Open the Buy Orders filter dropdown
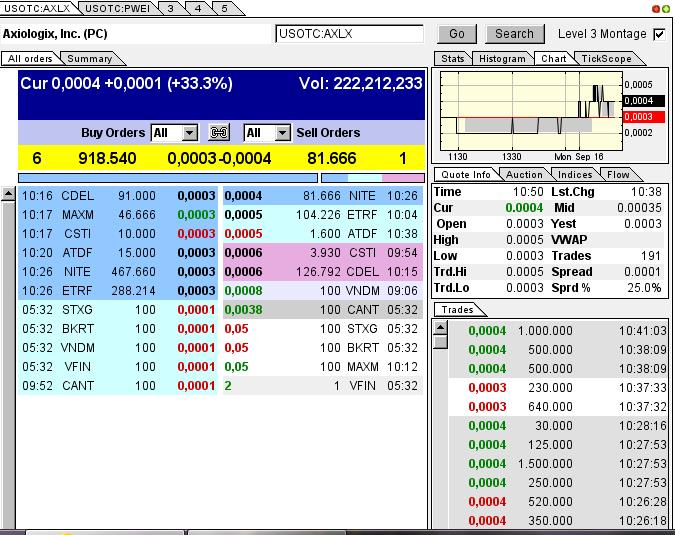675x535 pixels. tap(189, 133)
